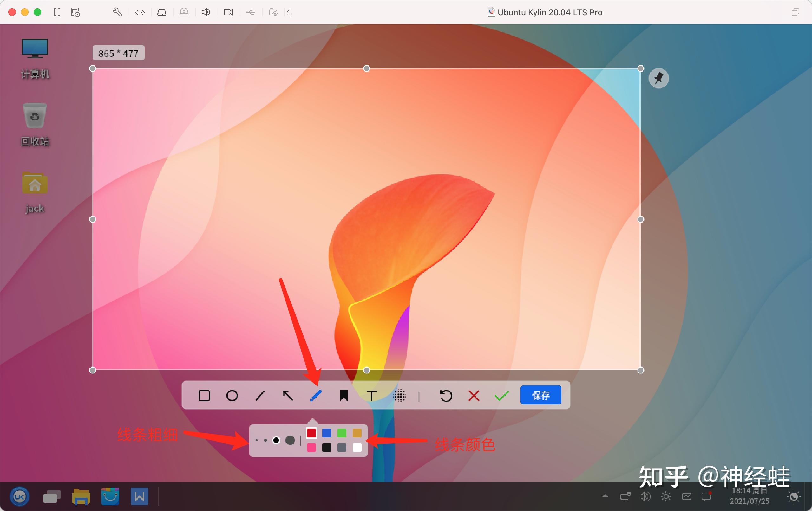The width and height of the screenshot is (812, 511).
Task: Choose the largest gray thickness dot
Action: pos(290,440)
